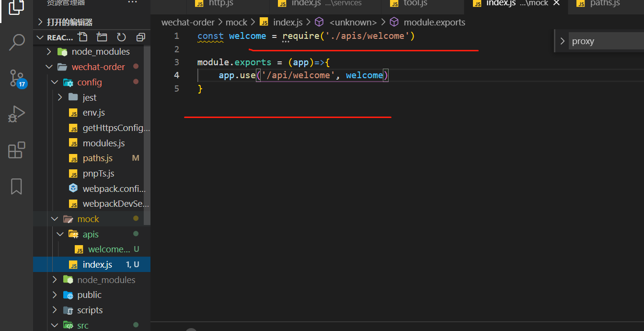Close the index.js mock tab
Image resolution: width=644 pixels, height=331 pixels.
coord(556,3)
